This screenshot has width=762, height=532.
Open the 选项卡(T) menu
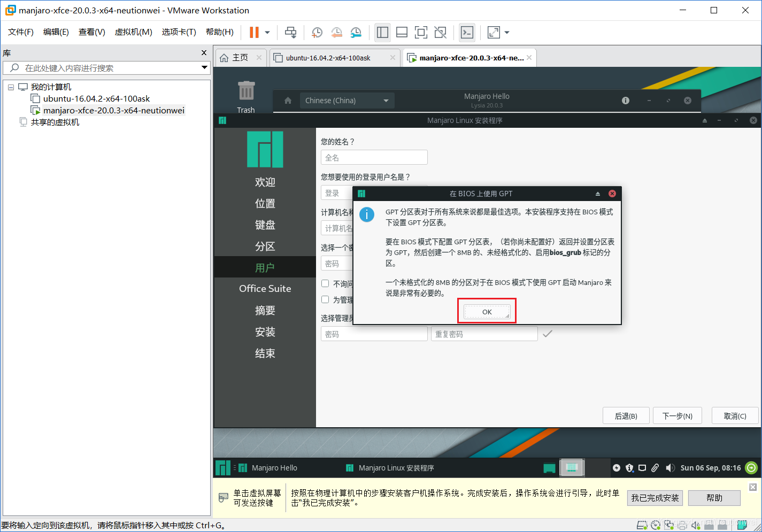coord(179,32)
